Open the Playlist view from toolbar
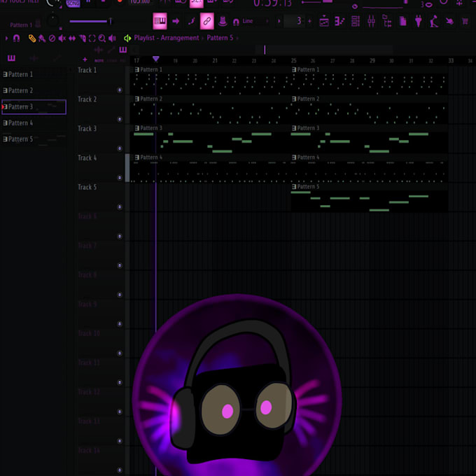The width and height of the screenshot is (476, 476). (x=324, y=21)
